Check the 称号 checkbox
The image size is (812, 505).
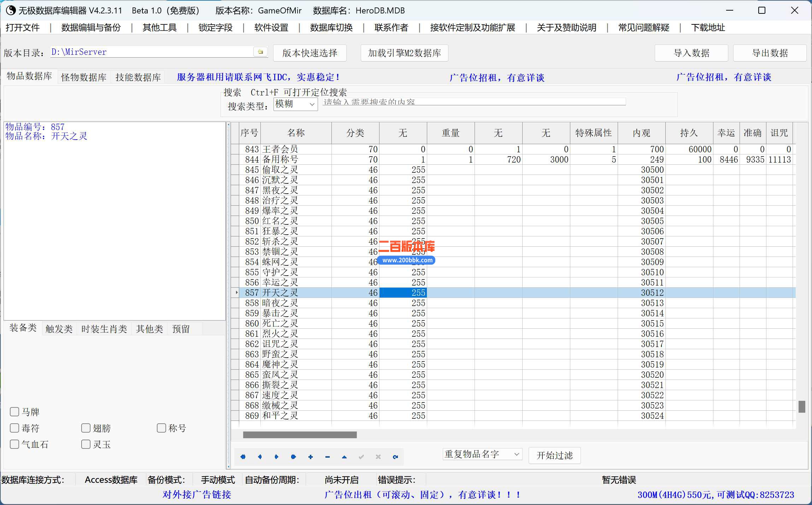pyautogui.click(x=161, y=428)
